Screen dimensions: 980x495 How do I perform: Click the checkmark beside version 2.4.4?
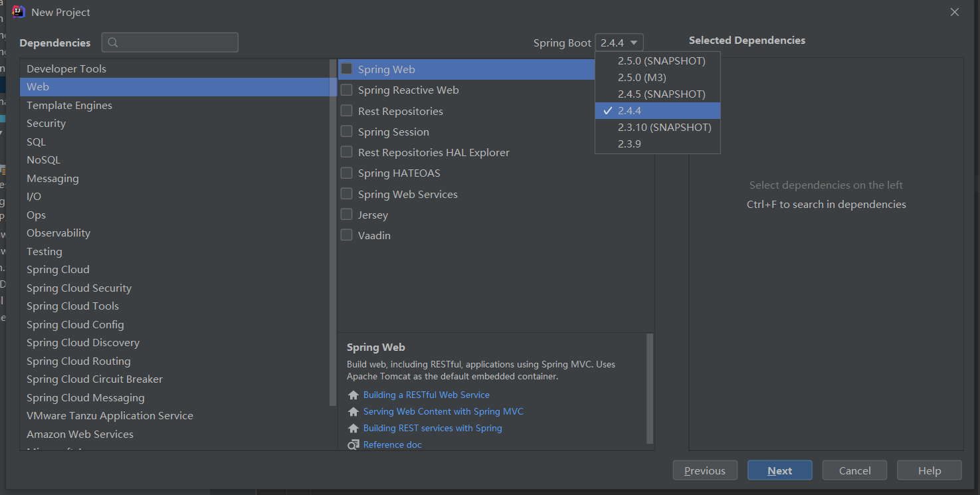click(607, 110)
